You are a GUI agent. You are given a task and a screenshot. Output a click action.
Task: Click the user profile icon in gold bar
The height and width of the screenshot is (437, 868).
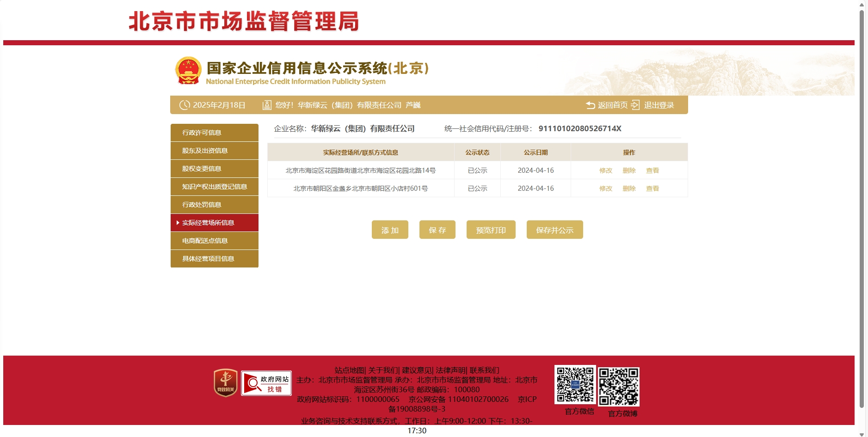coord(267,105)
